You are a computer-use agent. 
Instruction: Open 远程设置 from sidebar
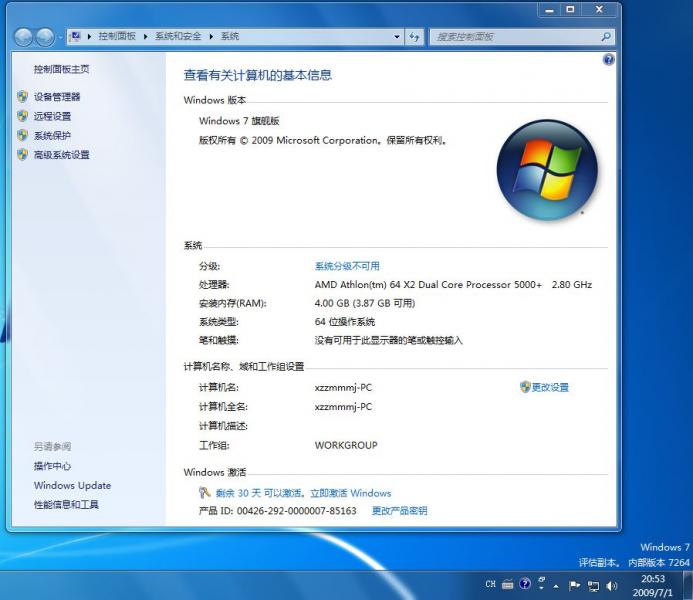tap(52, 116)
